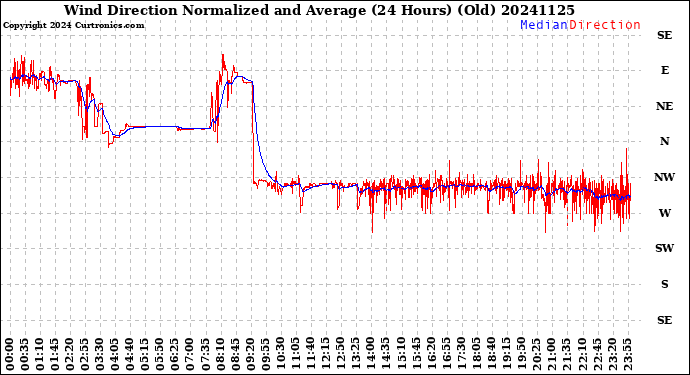Screen dimensions: 690x375
Task: Click the 19:15 time axis label
Action: click(506, 354)
